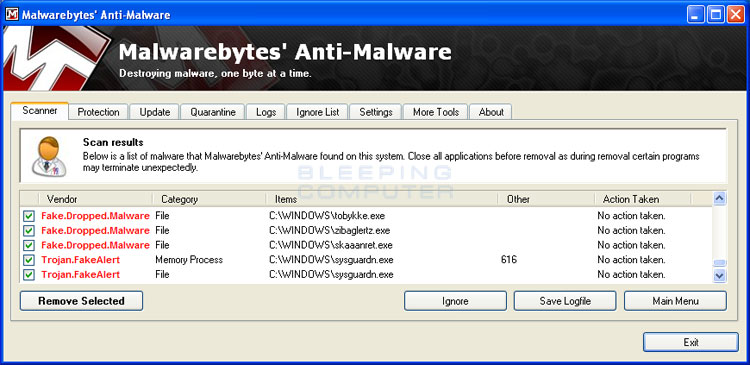
Task: Maximize the Malwarebytes window
Action: pyautogui.click(x=716, y=14)
